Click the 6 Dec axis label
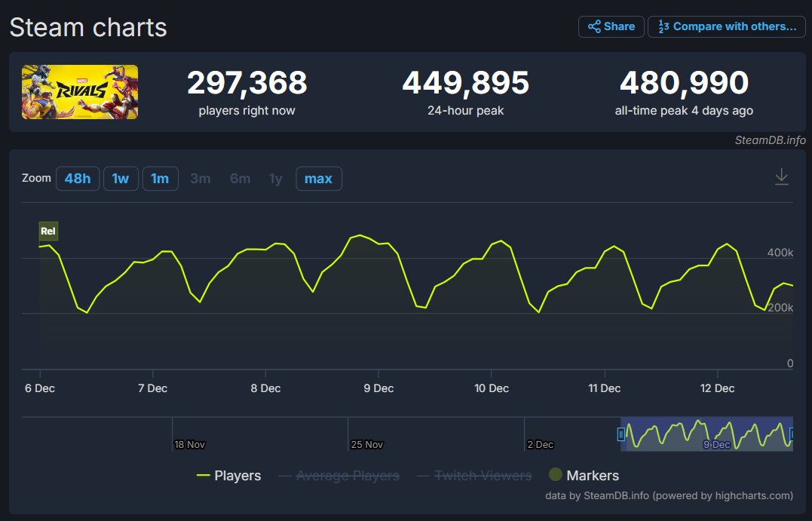The width and height of the screenshot is (812, 521). pyautogui.click(x=40, y=388)
